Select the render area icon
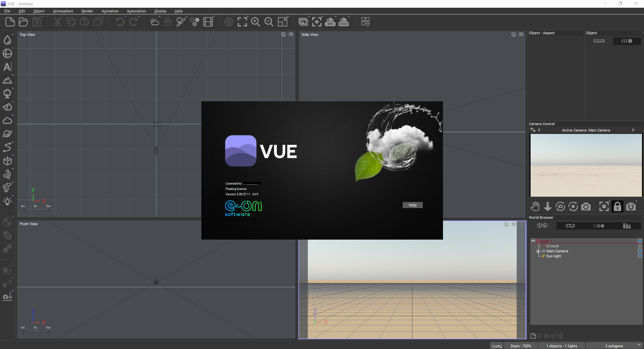 317,22
